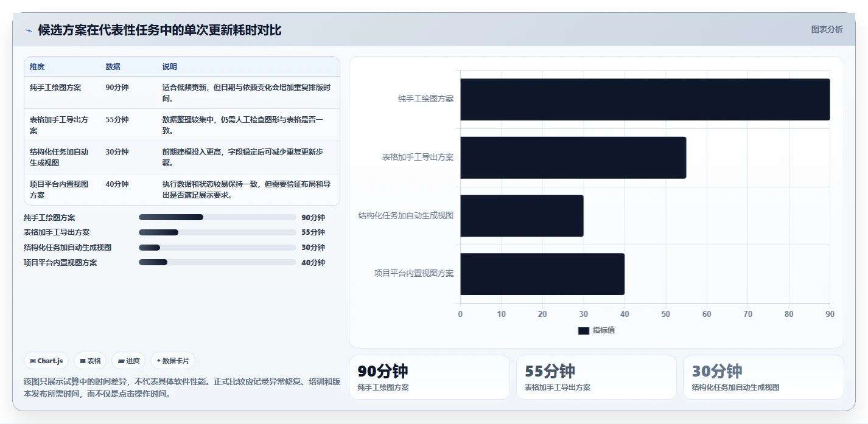Click description starting 执行数据和状态较易保持一致
The width and height of the screenshot is (868, 424).
(247, 190)
